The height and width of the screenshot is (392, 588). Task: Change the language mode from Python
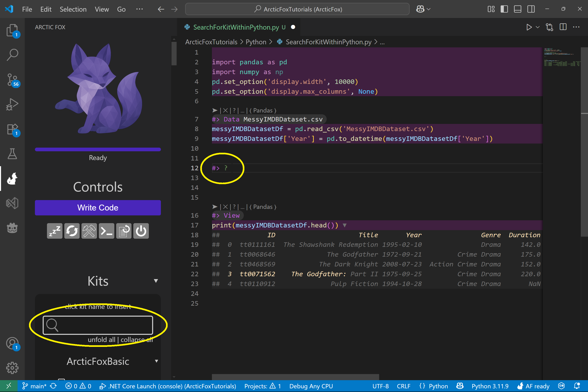coord(438,386)
